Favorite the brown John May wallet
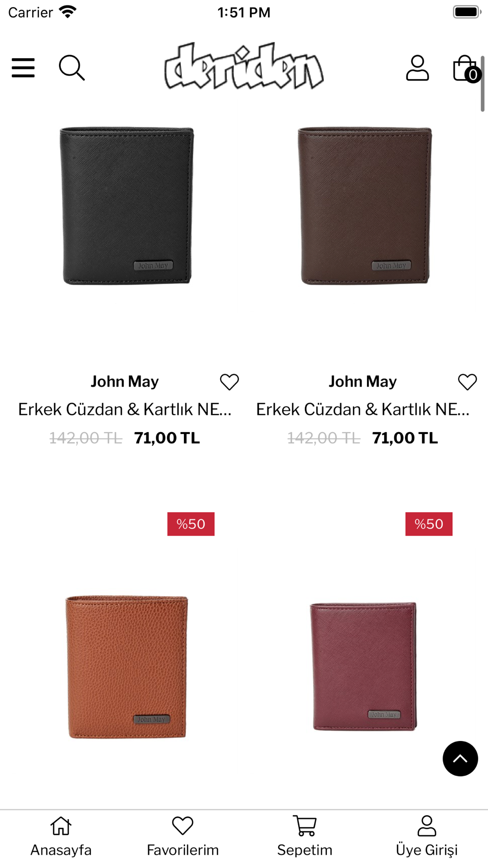Viewport: 488px width, 868px height. point(468,382)
